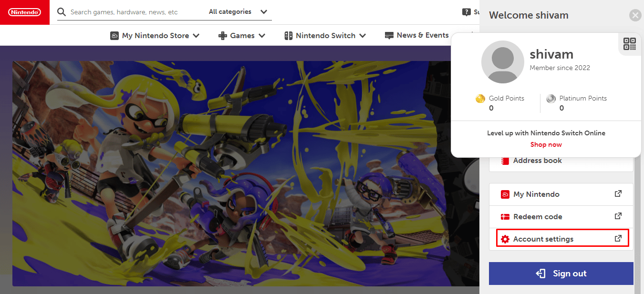Close the Welcome shivam panel
The image size is (644, 294).
(635, 15)
